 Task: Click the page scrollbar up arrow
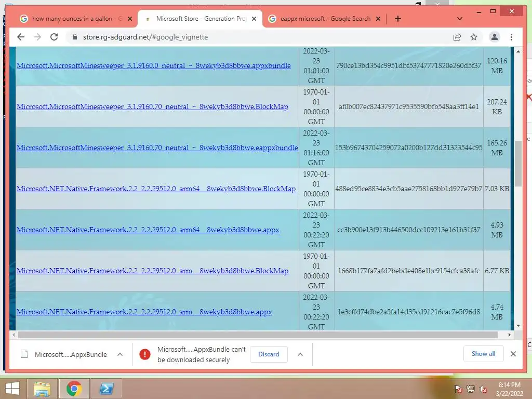point(518,51)
